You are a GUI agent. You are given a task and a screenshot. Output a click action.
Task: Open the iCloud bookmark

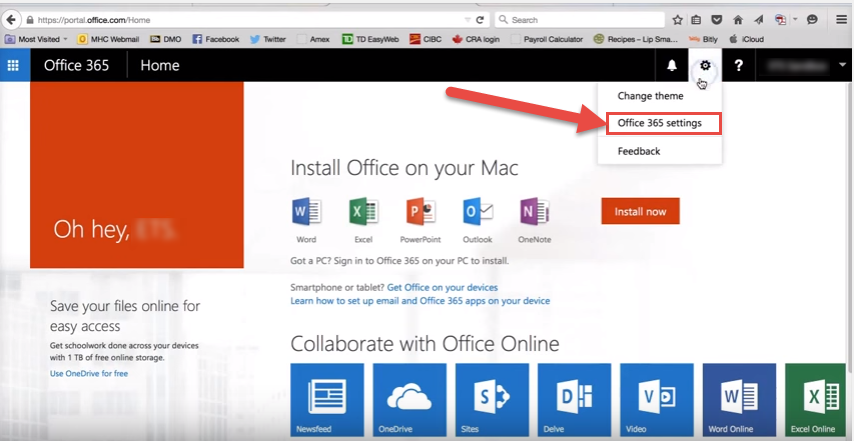point(747,39)
